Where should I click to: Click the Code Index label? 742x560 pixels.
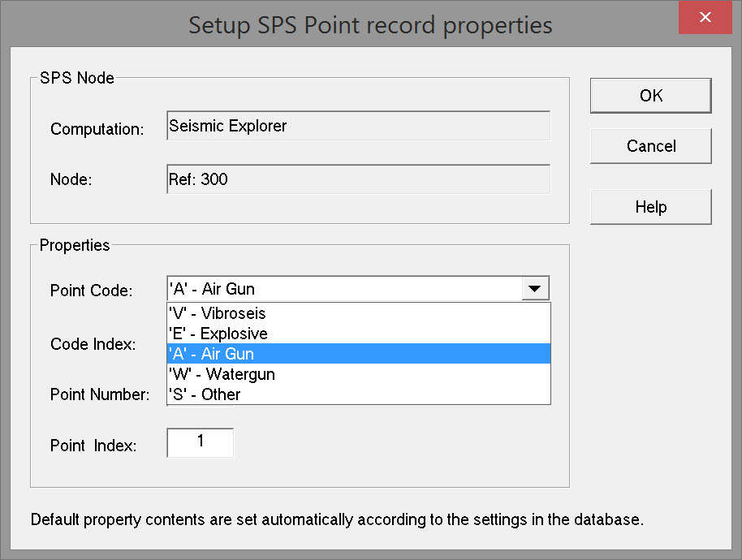[x=93, y=344]
